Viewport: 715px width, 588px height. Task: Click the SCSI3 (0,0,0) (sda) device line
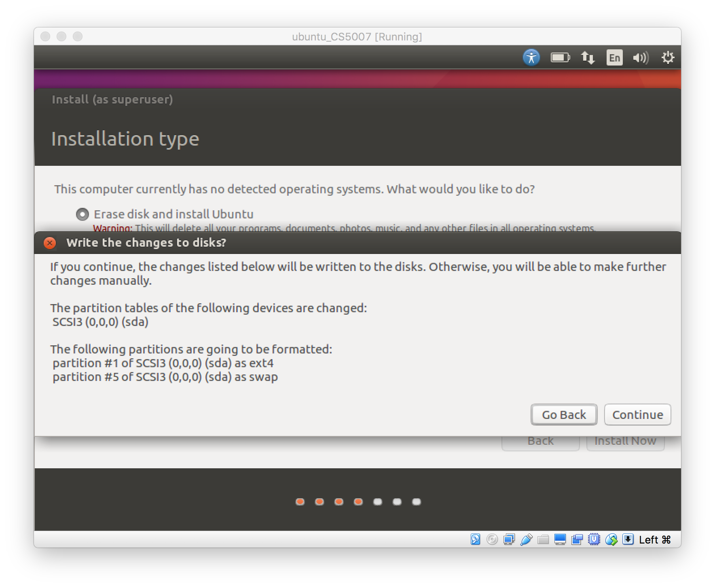click(x=100, y=322)
